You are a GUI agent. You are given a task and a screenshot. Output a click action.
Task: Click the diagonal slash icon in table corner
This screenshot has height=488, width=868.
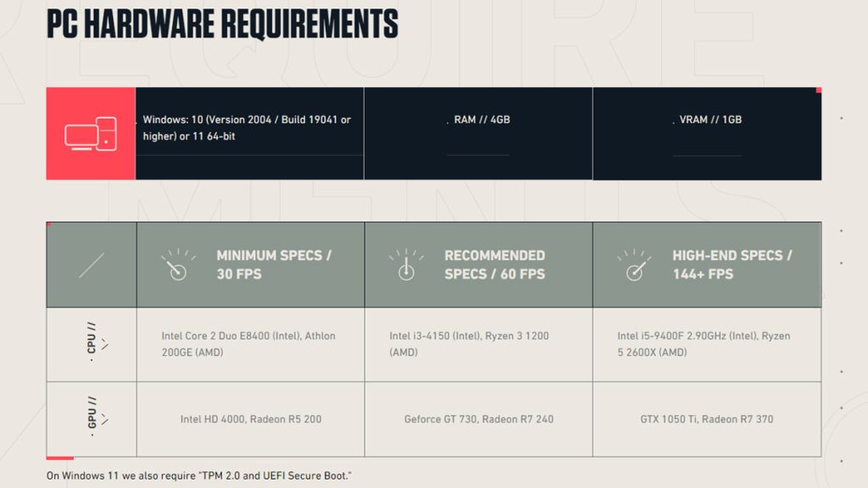tap(92, 264)
